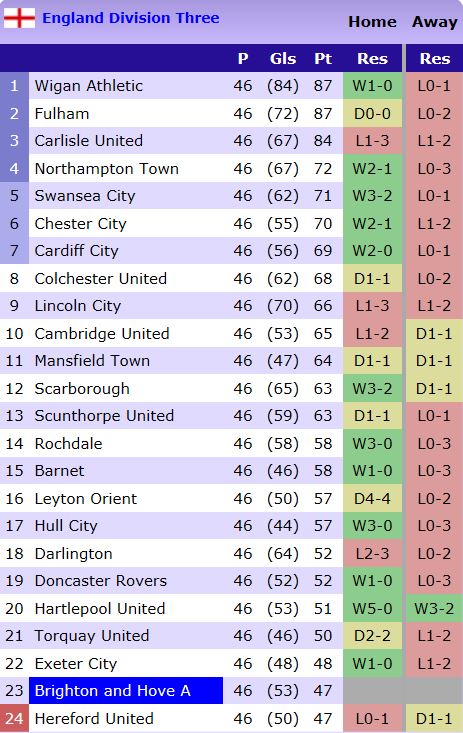Select highlighted Brighton and Hove A row
The width and height of the screenshot is (463, 733).
coord(126,690)
